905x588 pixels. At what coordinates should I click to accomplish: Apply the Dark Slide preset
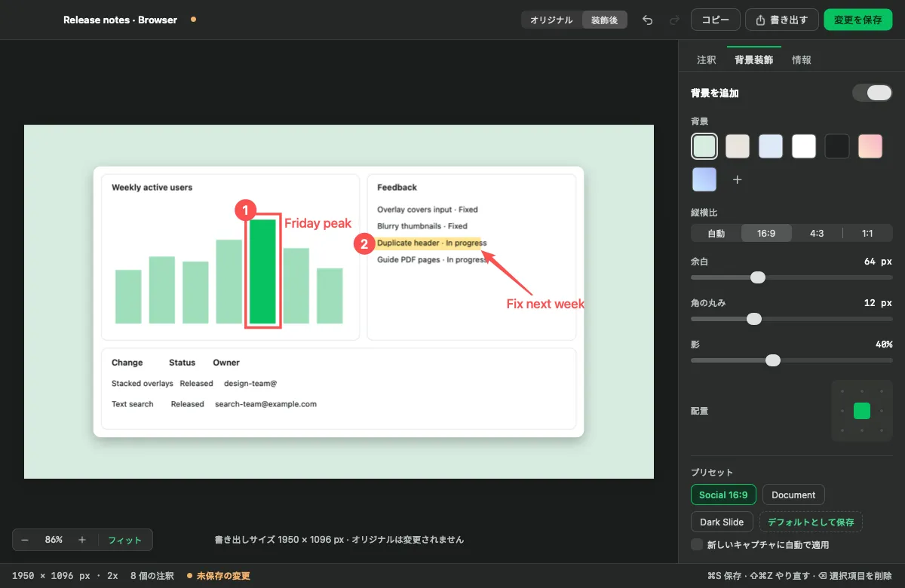(722, 522)
